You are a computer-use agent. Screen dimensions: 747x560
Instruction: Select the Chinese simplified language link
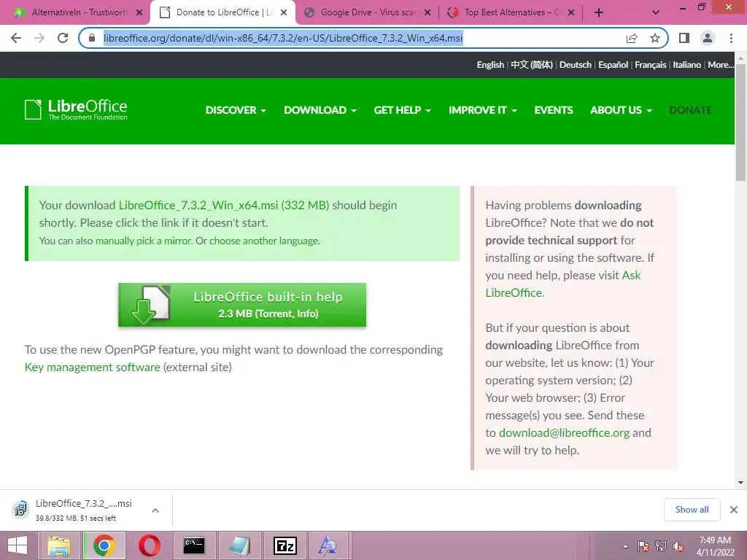[532, 65]
